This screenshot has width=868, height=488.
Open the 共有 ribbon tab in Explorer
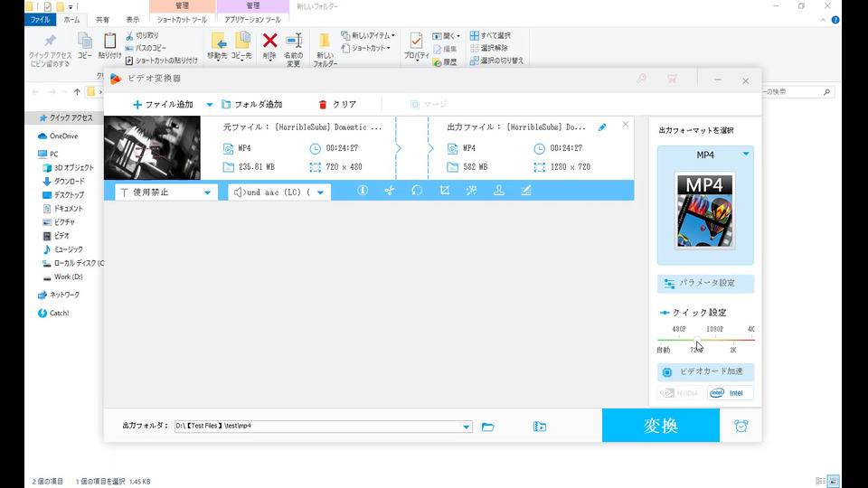tap(102, 19)
